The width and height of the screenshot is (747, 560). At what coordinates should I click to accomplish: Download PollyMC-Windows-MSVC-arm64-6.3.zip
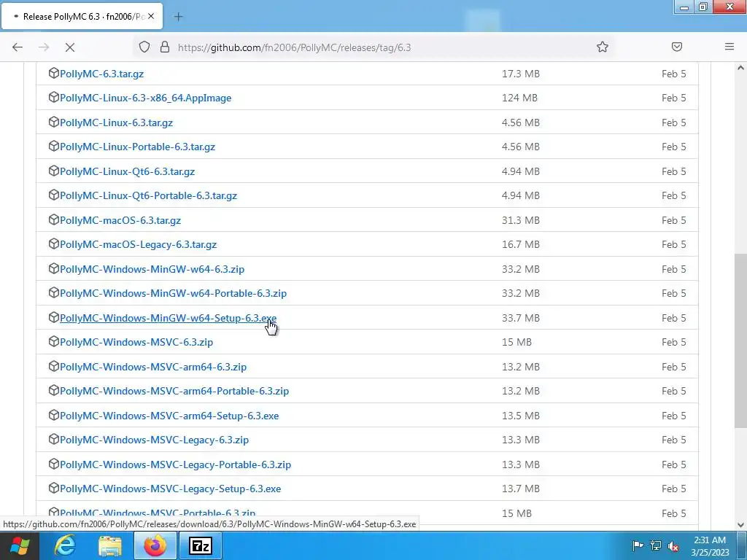pos(153,367)
